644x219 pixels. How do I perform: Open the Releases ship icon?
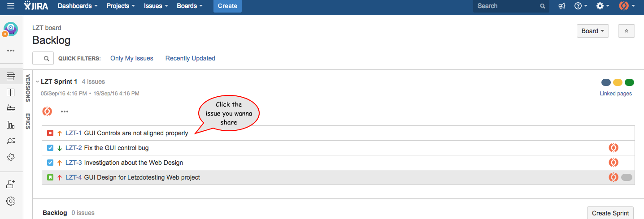(x=11, y=108)
